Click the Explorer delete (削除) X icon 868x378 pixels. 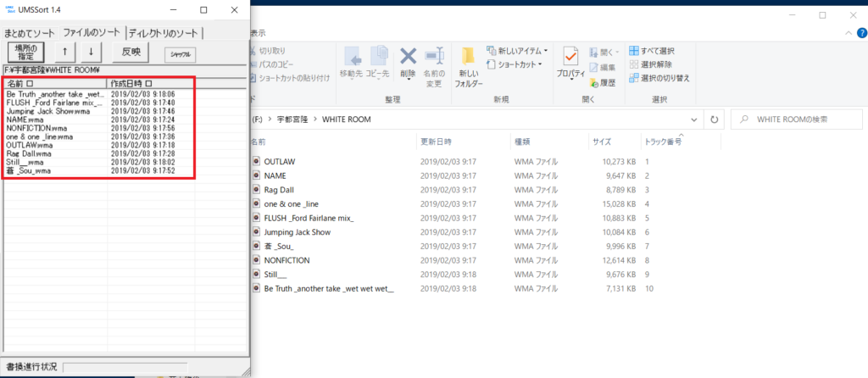pyautogui.click(x=408, y=57)
